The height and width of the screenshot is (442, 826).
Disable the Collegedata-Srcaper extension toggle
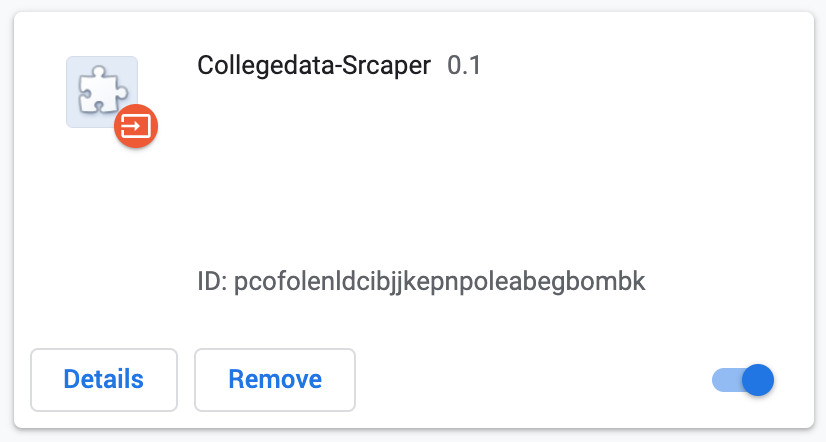point(743,380)
